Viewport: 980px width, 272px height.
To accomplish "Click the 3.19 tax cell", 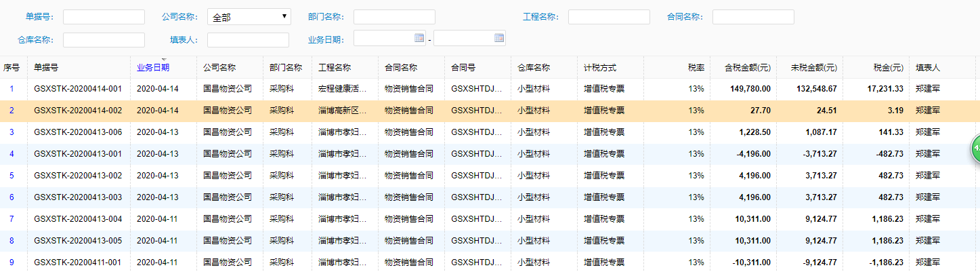I will (x=895, y=110).
